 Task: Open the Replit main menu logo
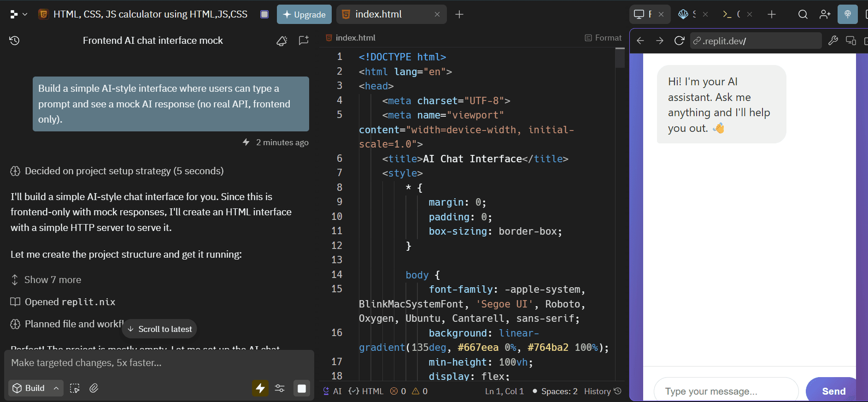click(x=14, y=14)
